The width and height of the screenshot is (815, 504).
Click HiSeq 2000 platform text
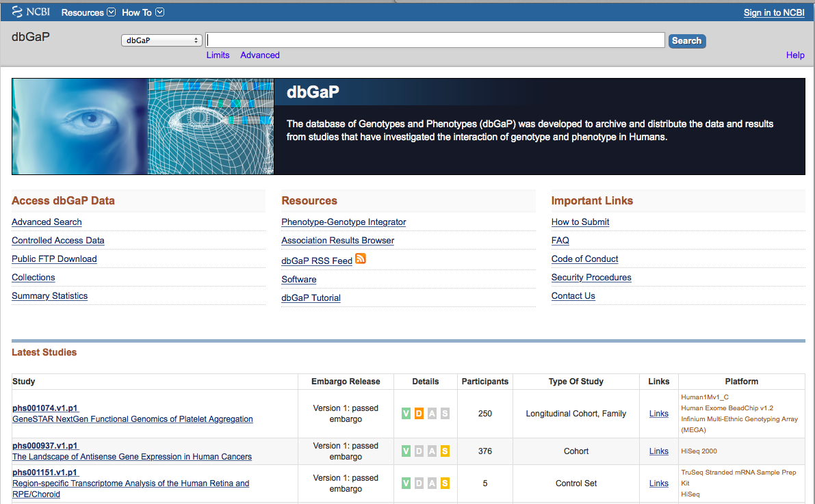coord(699,451)
